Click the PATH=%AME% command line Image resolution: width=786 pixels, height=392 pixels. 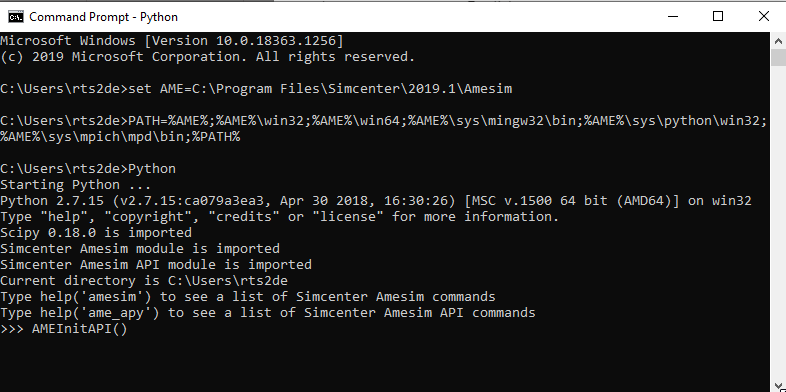click(383, 129)
